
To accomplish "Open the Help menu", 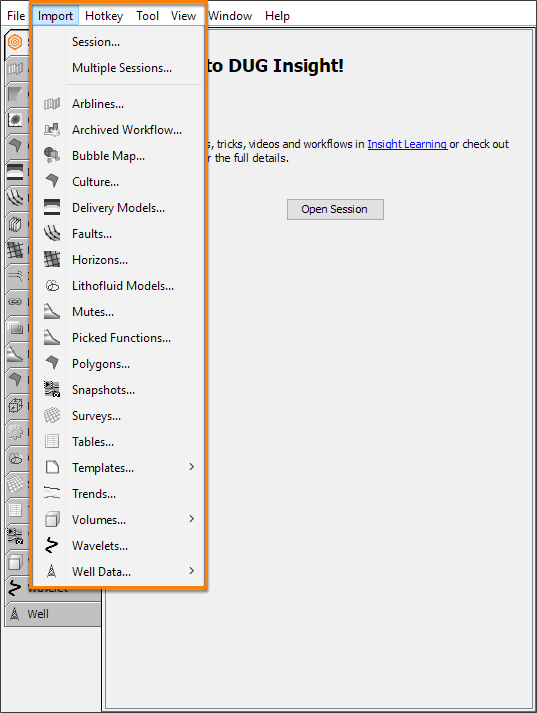I will coord(277,16).
